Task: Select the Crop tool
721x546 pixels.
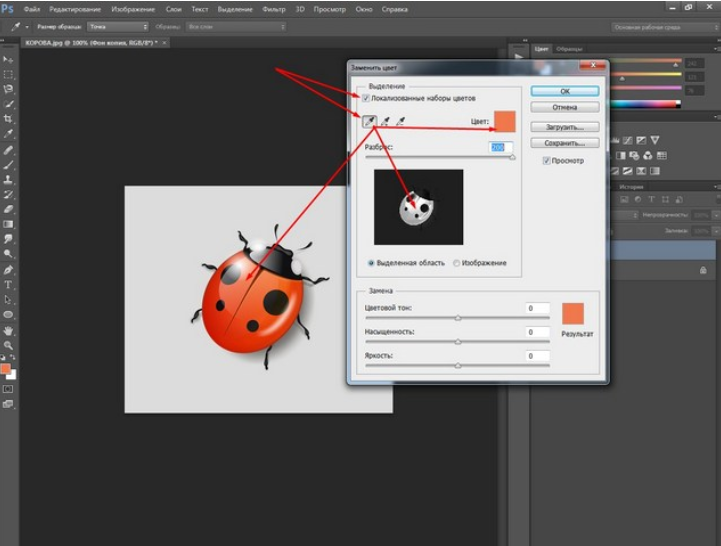Action: pyautogui.click(x=8, y=119)
